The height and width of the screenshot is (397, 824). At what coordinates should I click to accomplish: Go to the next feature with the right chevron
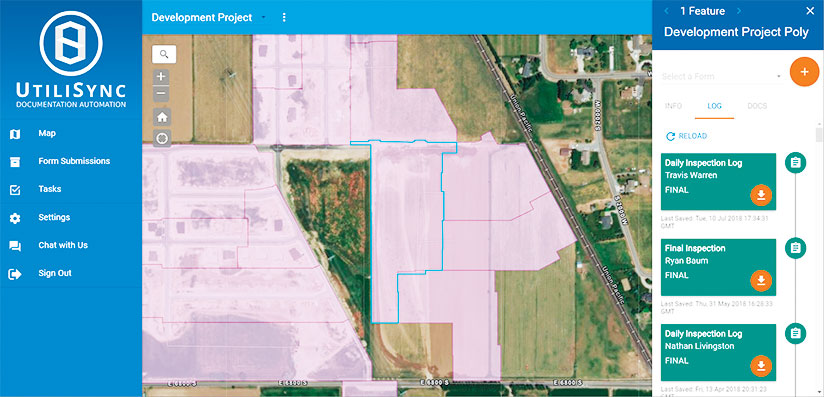click(x=738, y=11)
